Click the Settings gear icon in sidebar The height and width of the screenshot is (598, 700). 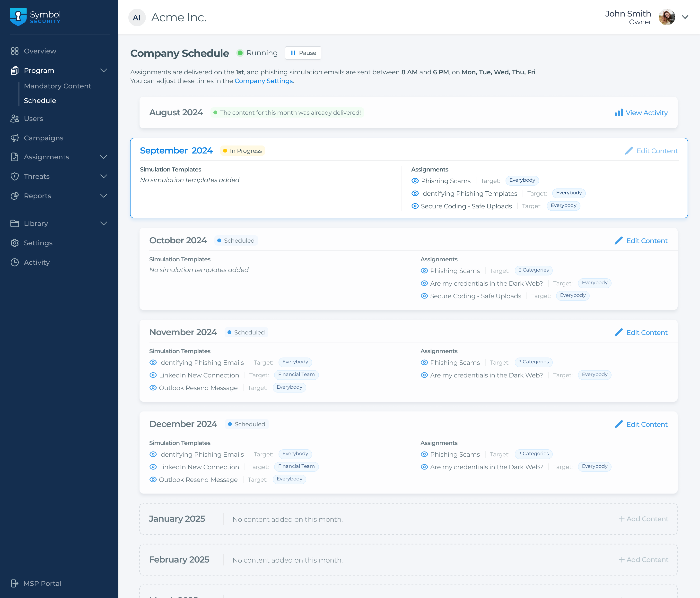coord(15,243)
